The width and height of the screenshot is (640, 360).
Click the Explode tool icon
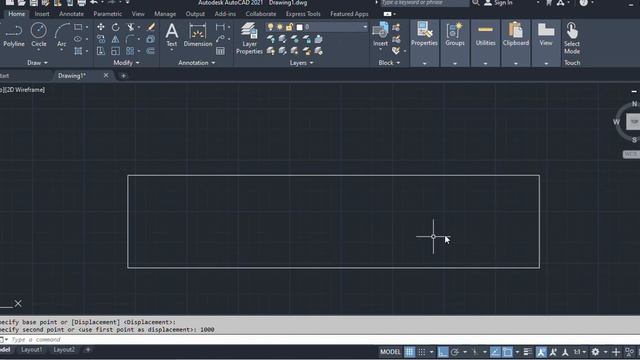tap(151, 39)
